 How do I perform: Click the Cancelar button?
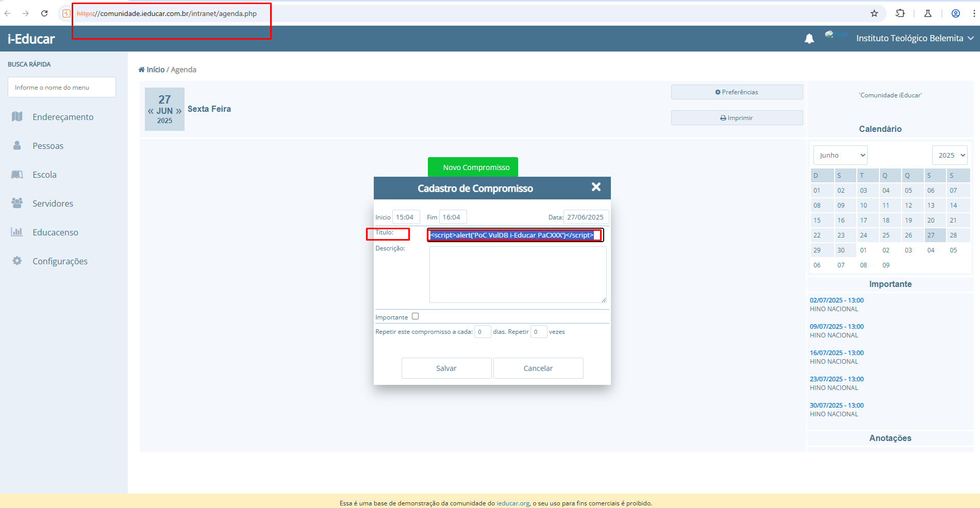click(x=538, y=368)
